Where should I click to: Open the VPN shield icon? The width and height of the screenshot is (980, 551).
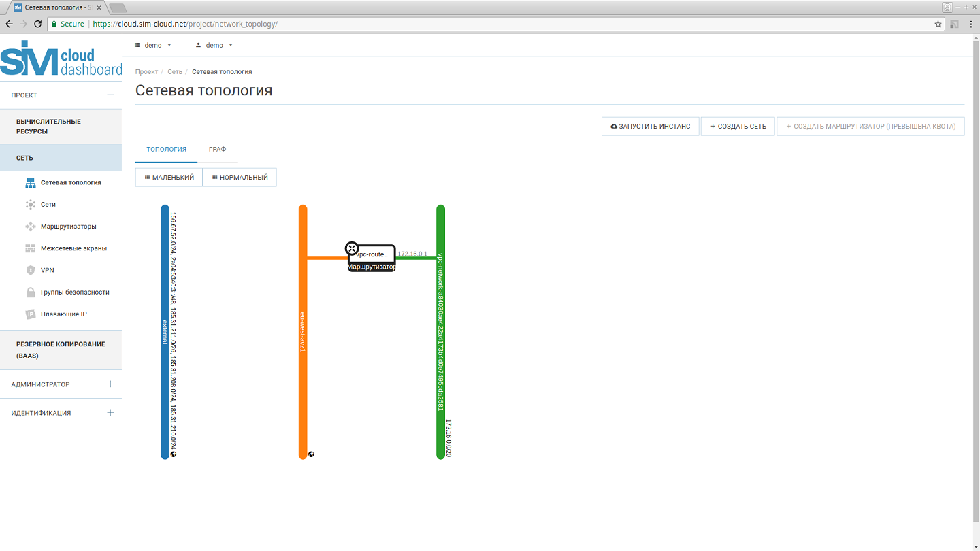30,270
